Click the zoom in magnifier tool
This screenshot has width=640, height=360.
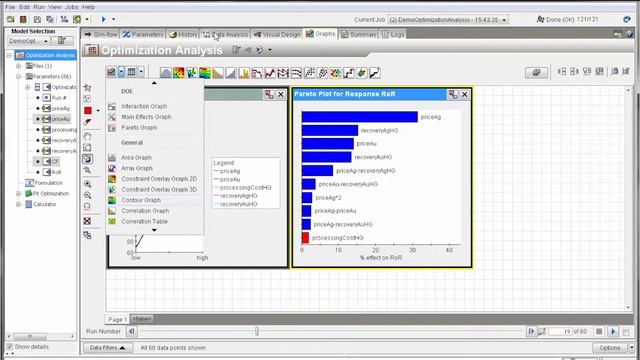[87, 184]
